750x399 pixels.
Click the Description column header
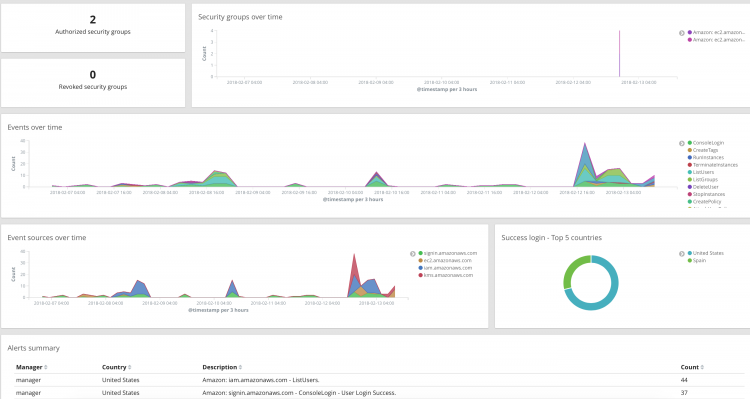(x=220, y=367)
